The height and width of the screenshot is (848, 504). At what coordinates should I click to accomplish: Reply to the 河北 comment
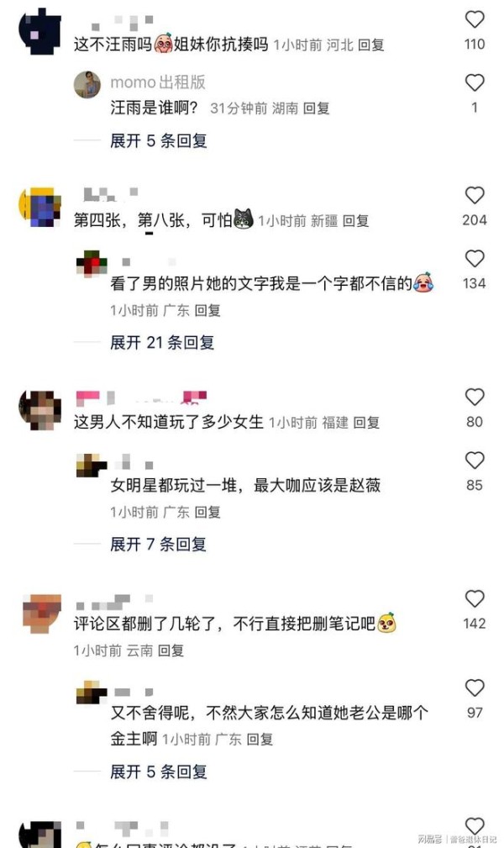coord(371,45)
